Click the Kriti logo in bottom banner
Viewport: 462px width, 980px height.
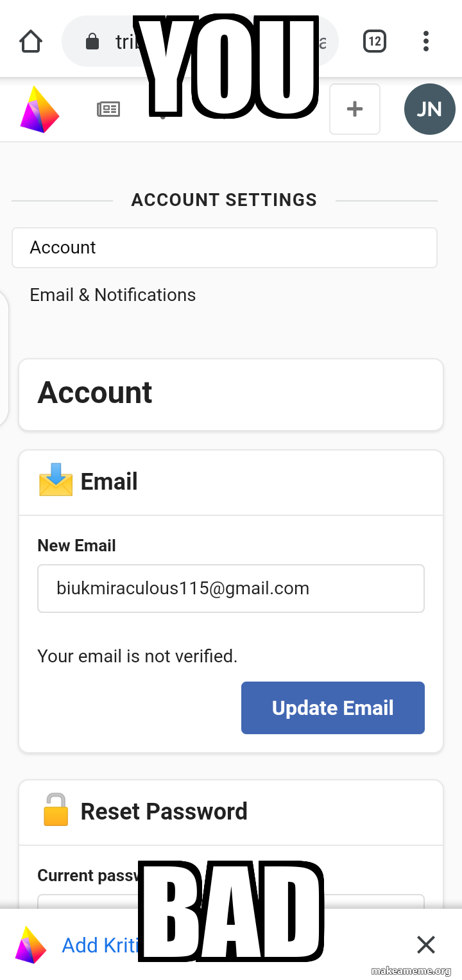(x=31, y=945)
